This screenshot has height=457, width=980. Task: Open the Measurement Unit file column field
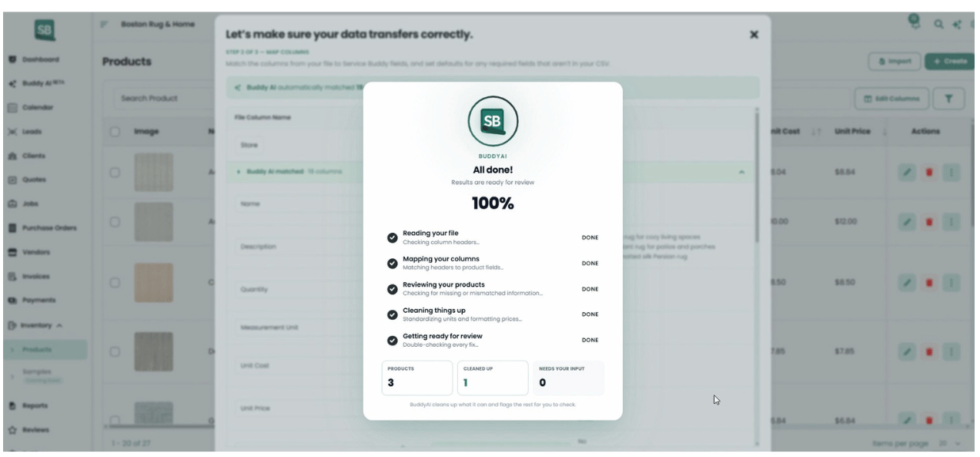(x=269, y=327)
